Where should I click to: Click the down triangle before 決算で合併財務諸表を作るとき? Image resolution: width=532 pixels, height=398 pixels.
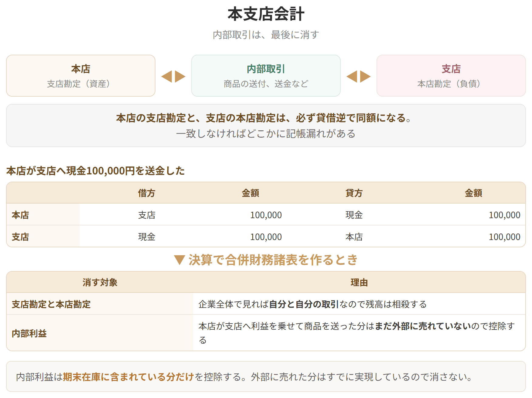179,260
